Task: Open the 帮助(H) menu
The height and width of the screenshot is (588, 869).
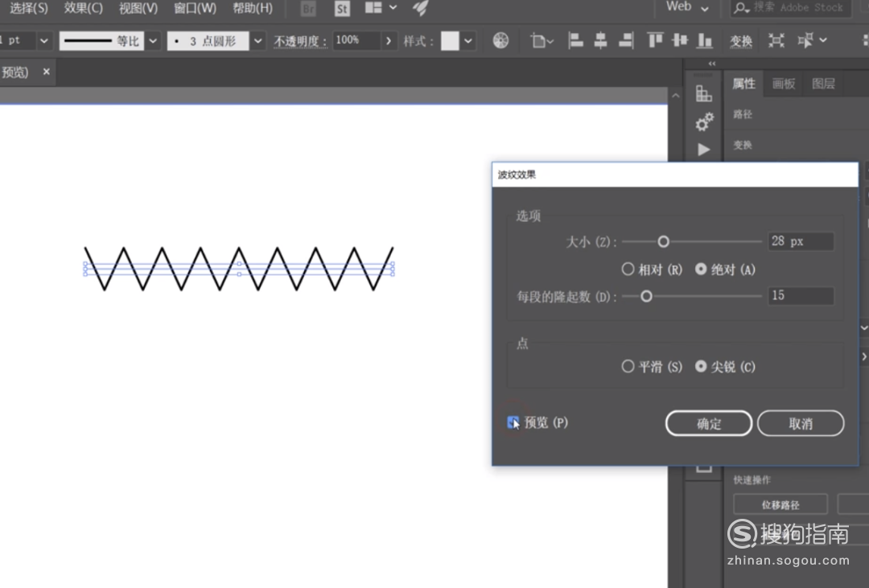Action: pyautogui.click(x=253, y=8)
